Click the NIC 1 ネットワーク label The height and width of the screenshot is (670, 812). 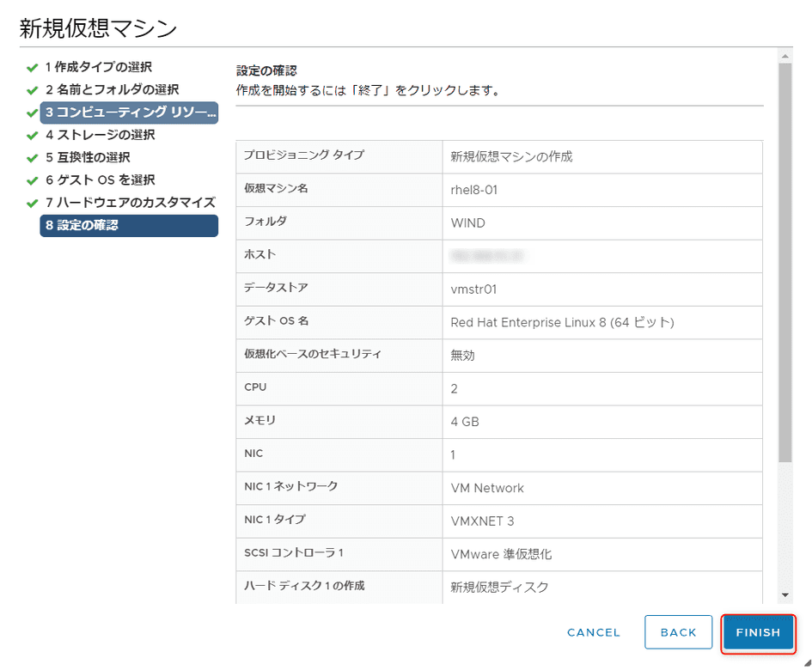point(290,486)
